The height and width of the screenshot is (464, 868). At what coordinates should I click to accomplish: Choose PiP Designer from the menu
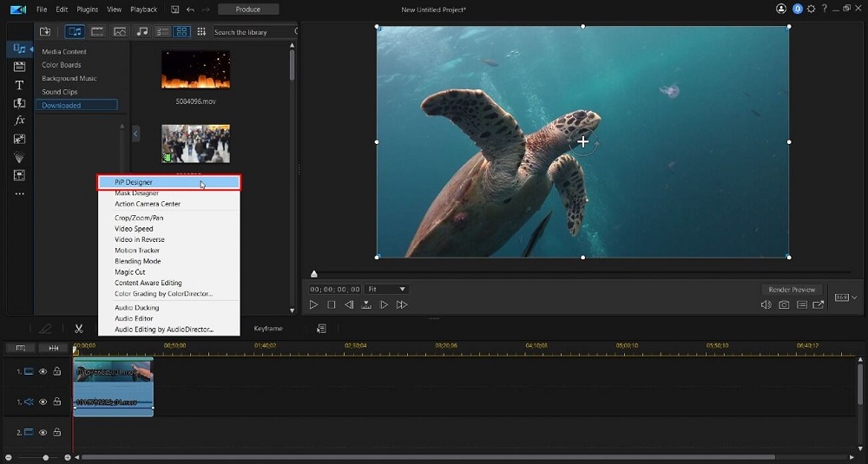tap(169, 182)
